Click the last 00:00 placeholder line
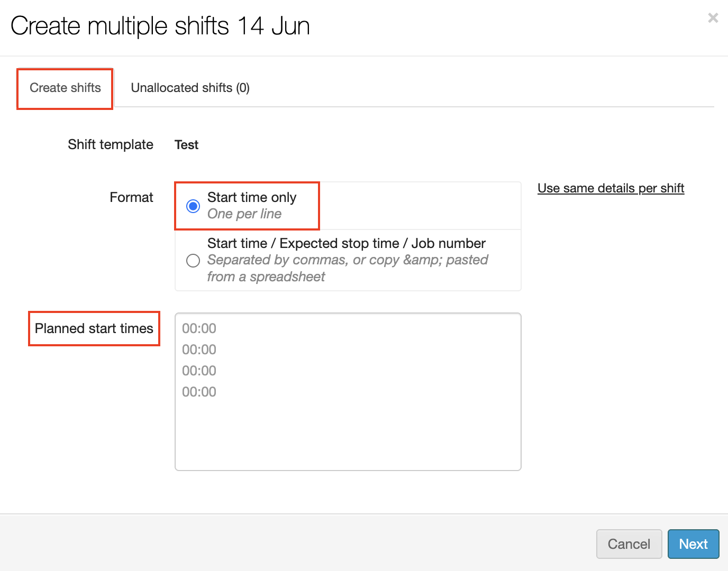The width and height of the screenshot is (728, 571). [199, 392]
